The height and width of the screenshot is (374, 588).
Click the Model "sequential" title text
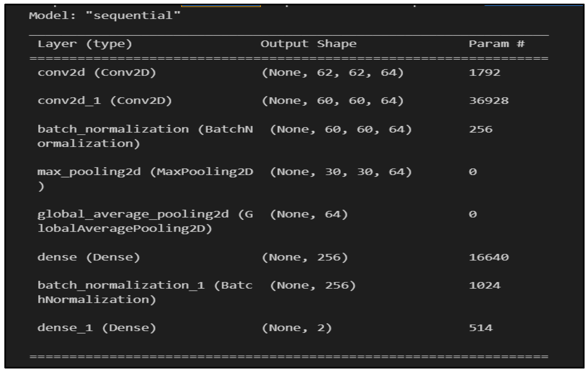[104, 16]
